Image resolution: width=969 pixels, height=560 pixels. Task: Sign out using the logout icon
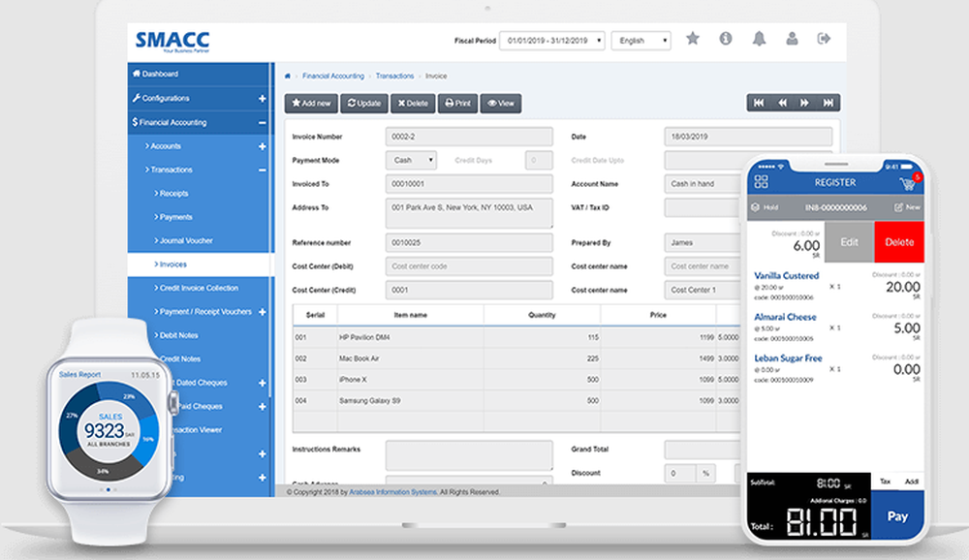[x=825, y=39]
